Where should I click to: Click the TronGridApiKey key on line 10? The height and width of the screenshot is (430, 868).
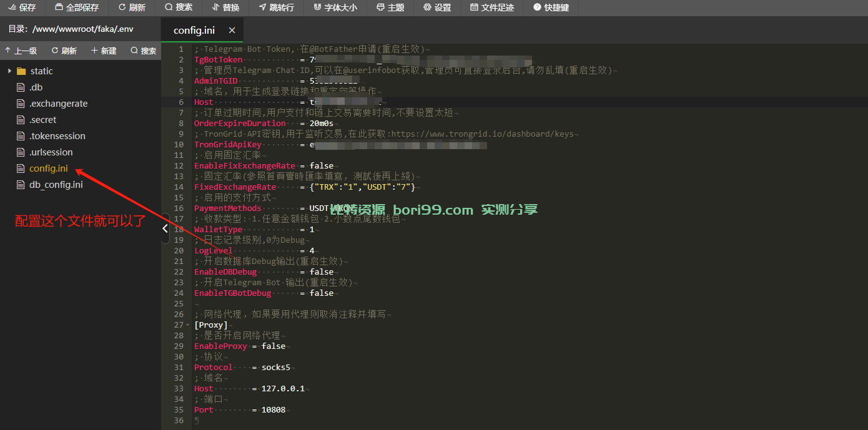228,145
